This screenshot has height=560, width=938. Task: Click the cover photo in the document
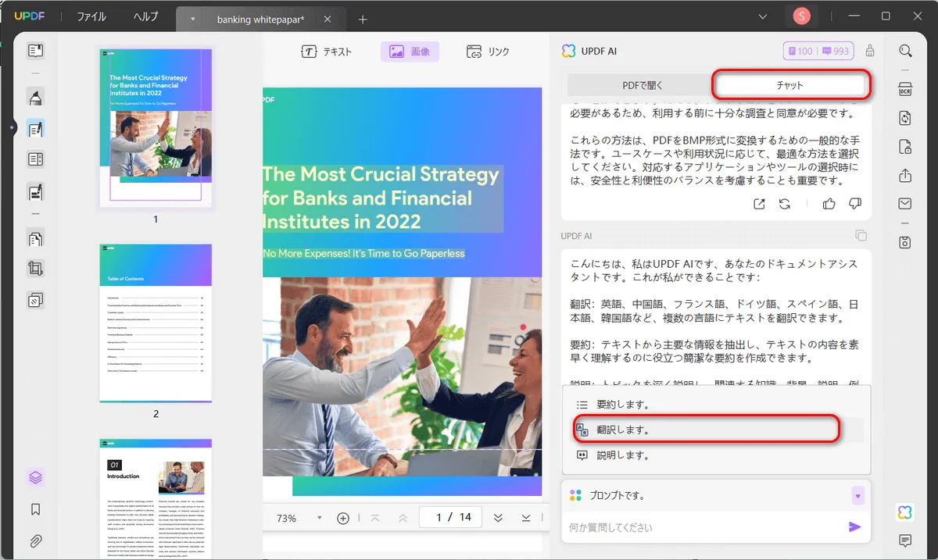pos(403,376)
